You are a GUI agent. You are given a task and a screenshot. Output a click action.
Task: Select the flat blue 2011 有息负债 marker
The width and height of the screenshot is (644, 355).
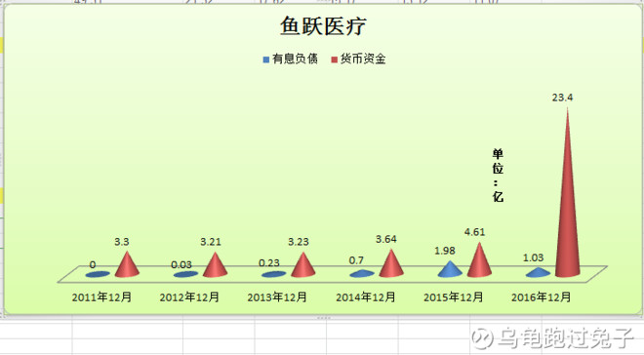(98, 274)
